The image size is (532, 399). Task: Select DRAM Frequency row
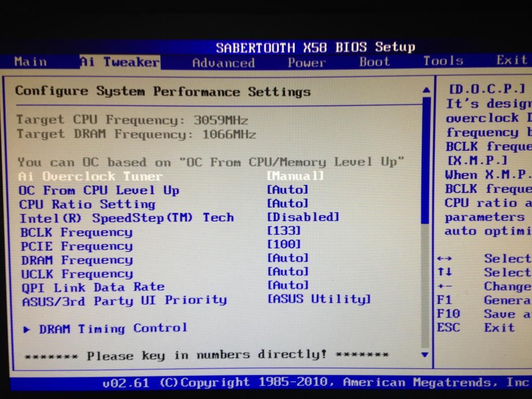(77, 260)
